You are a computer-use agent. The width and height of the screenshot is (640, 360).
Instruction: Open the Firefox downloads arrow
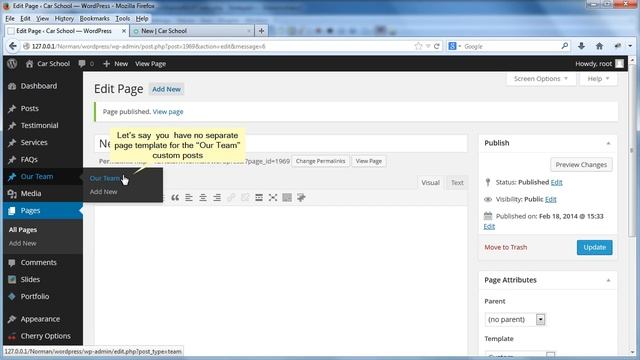(x=581, y=46)
